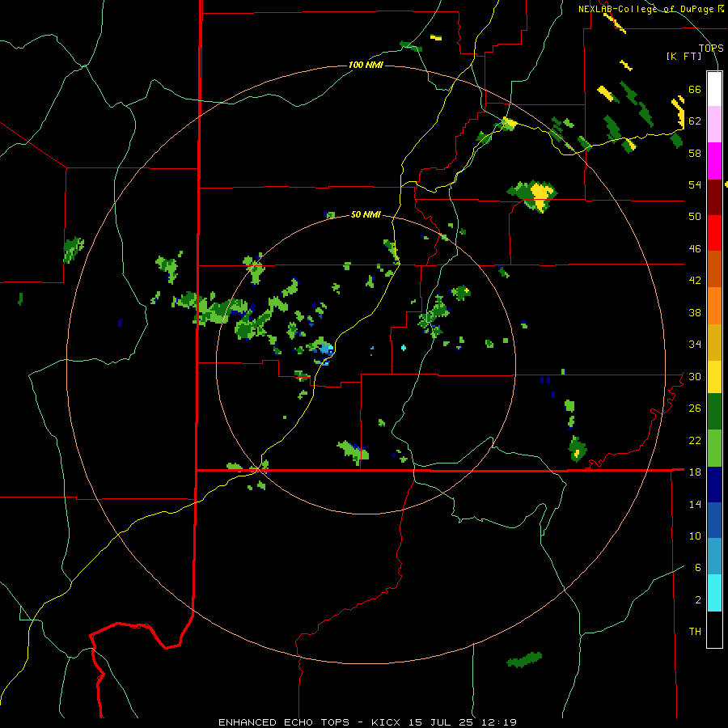Click the dark green legend swatch
This screenshot has height=728, width=728.
714,412
